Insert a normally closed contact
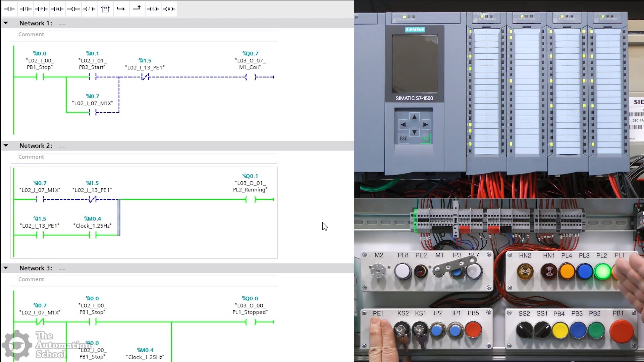 pyautogui.click(x=25, y=9)
